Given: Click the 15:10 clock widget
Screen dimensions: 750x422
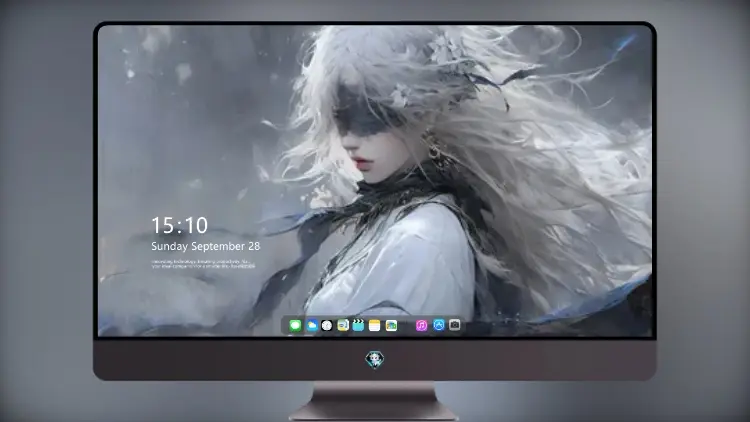Looking at the screenshot, I should [x=179, y=225].
